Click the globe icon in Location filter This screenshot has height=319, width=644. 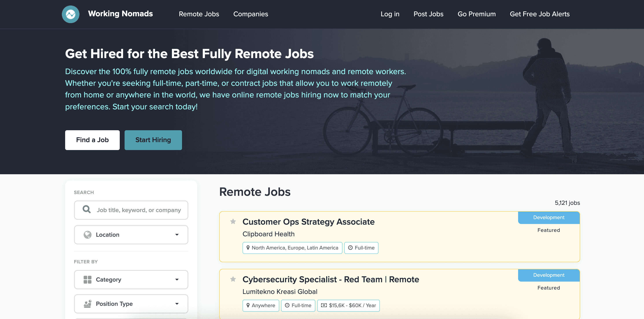click(x=87, y=234)
